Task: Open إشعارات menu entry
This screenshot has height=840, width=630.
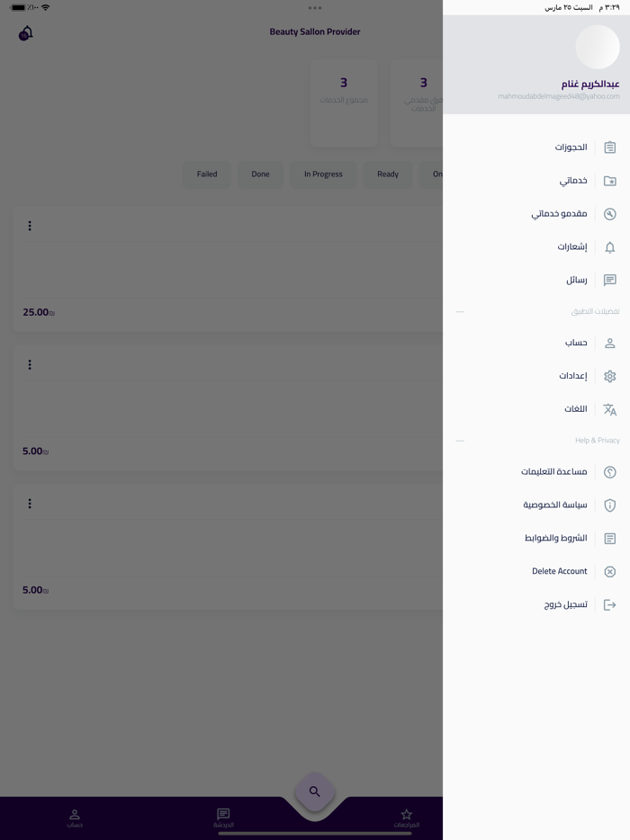Action: coord(536,247)
